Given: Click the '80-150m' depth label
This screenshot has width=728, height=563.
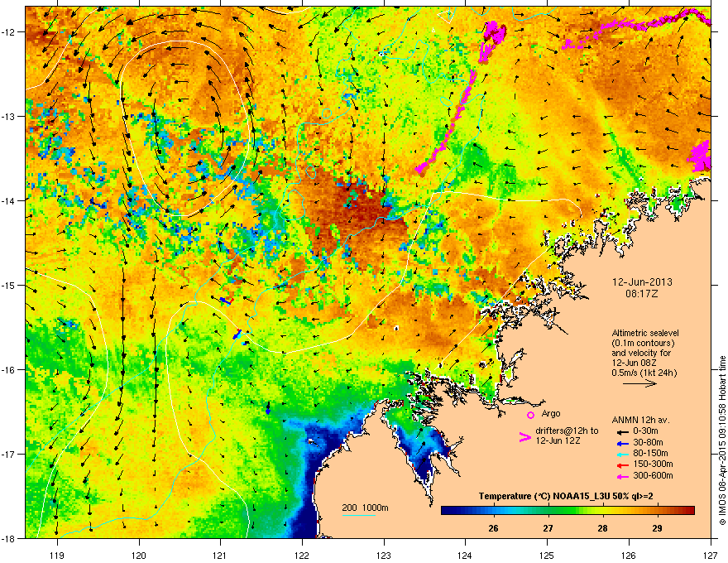Looking at the screenshot, I should [650, 454].
